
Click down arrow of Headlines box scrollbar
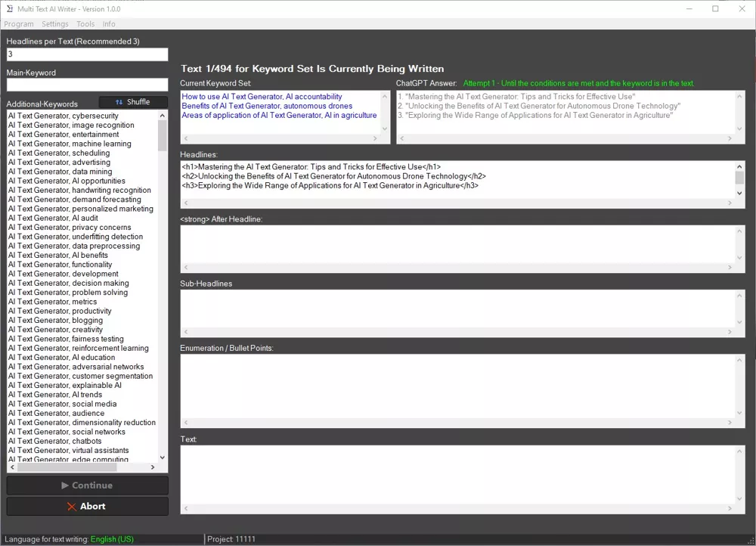coord(739,193)
